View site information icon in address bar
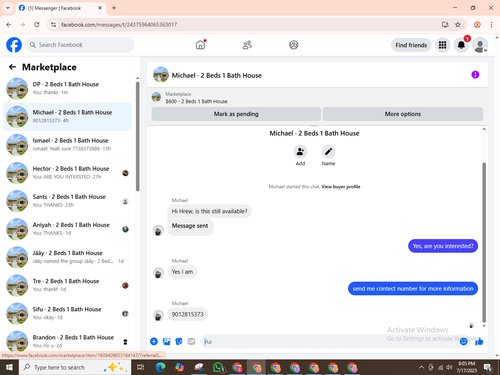This screenshot has height=375, width=500. [x=53, y=25]
